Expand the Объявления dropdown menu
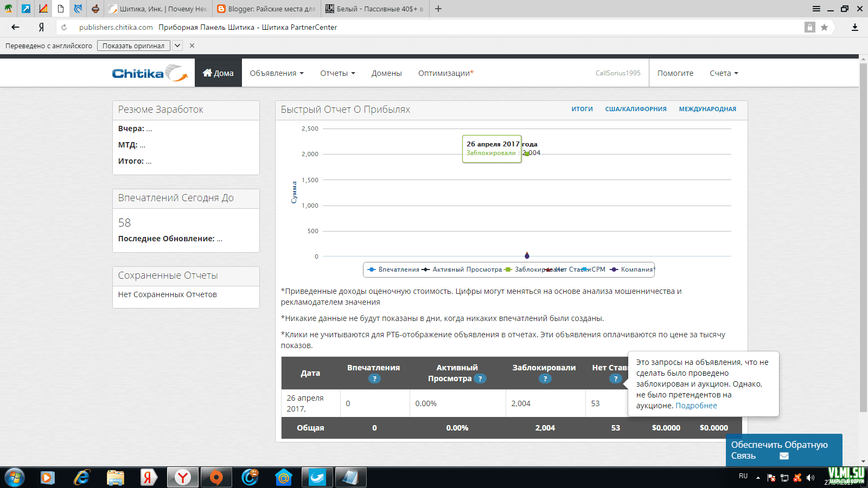This screenshot has width=868, height=488. [276, 73]
